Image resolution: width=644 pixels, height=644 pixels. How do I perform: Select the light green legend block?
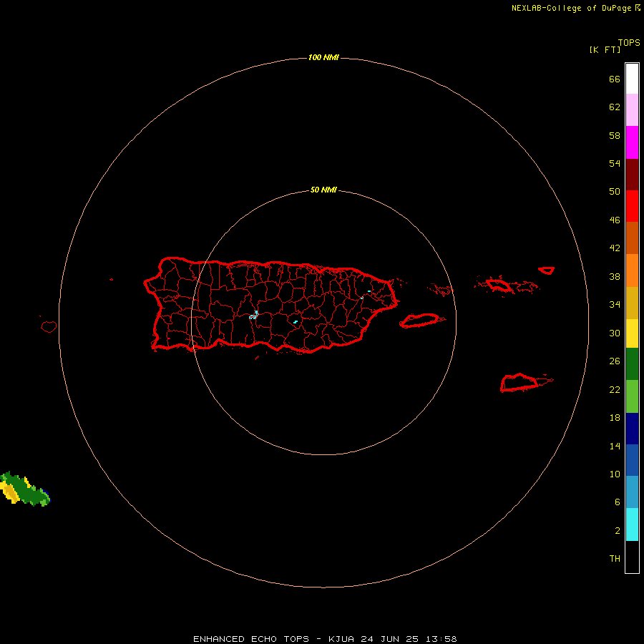point(632,396)
